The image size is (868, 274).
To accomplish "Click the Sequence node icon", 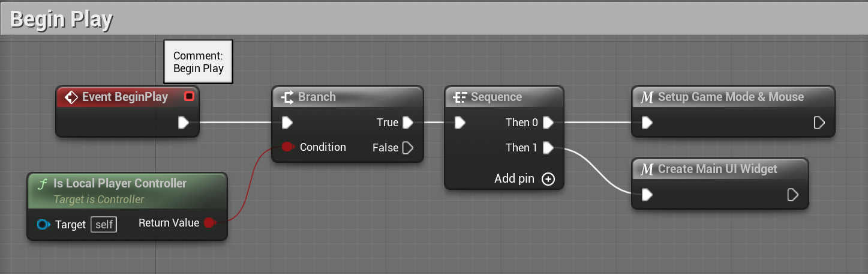I will click(461, 97).
